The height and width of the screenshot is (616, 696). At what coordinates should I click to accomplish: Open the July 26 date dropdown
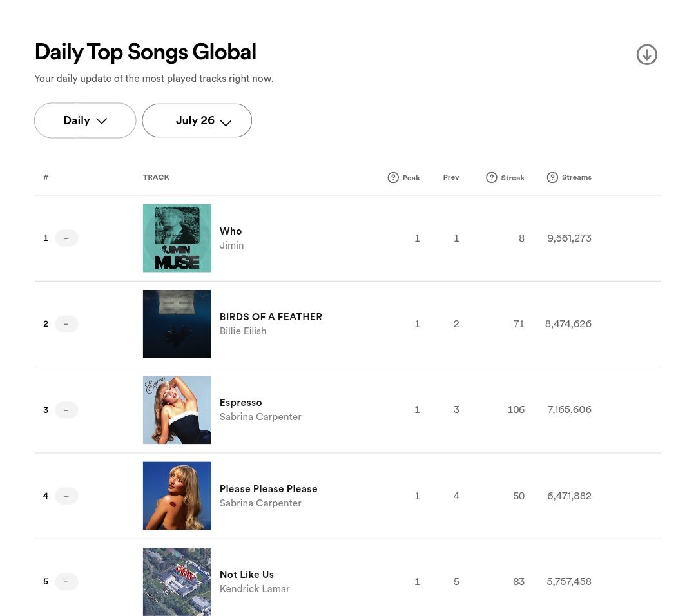(197, 120)
